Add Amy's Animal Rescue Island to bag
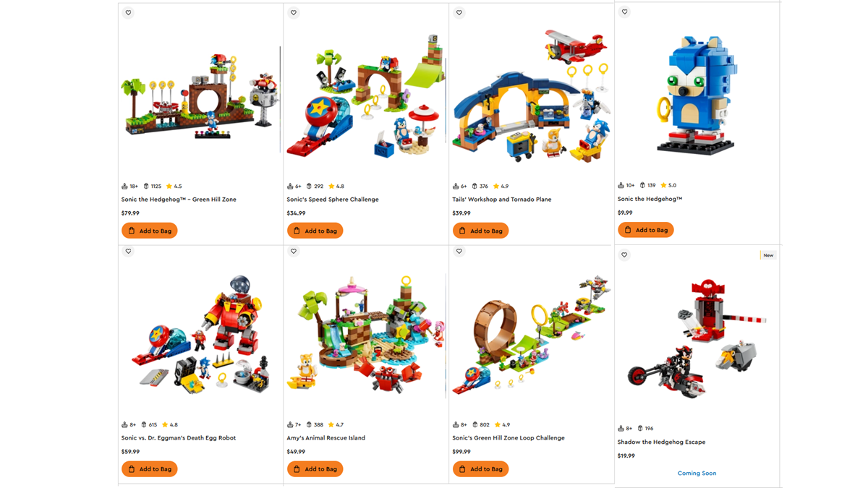Screen dimensions: 868x488 [315, 469]
